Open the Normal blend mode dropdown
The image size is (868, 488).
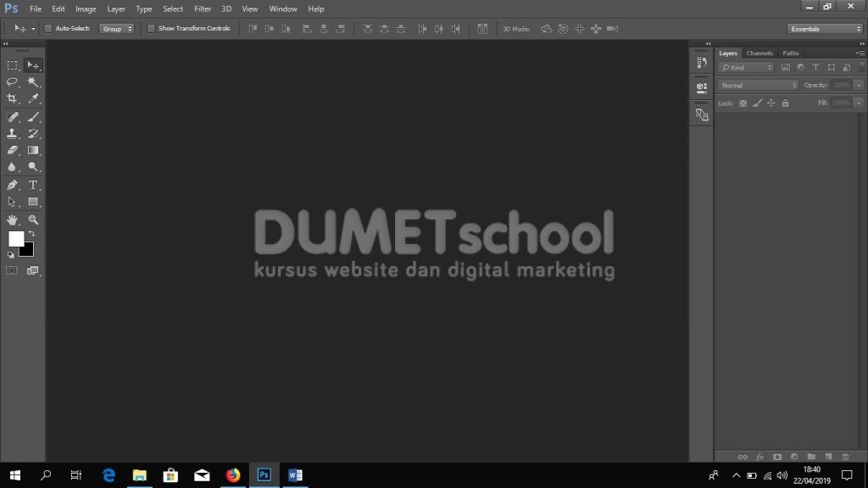(x=758, y=86)
